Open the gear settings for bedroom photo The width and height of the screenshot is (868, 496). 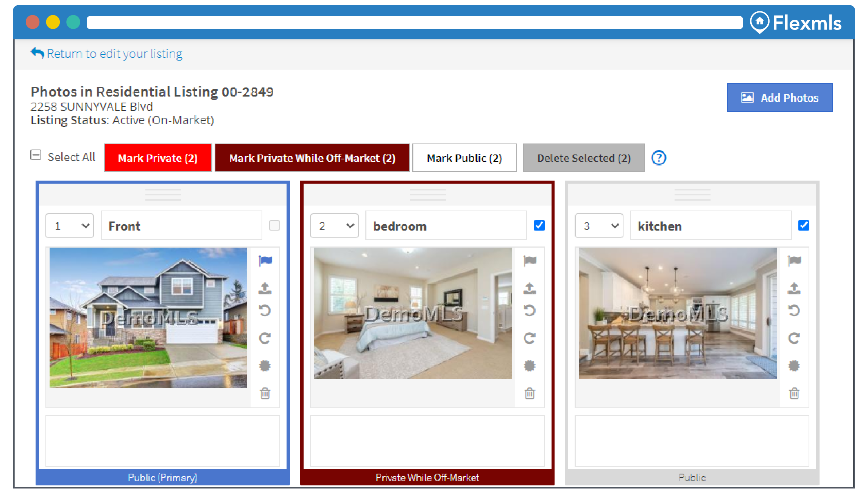(x=530, y=366)
